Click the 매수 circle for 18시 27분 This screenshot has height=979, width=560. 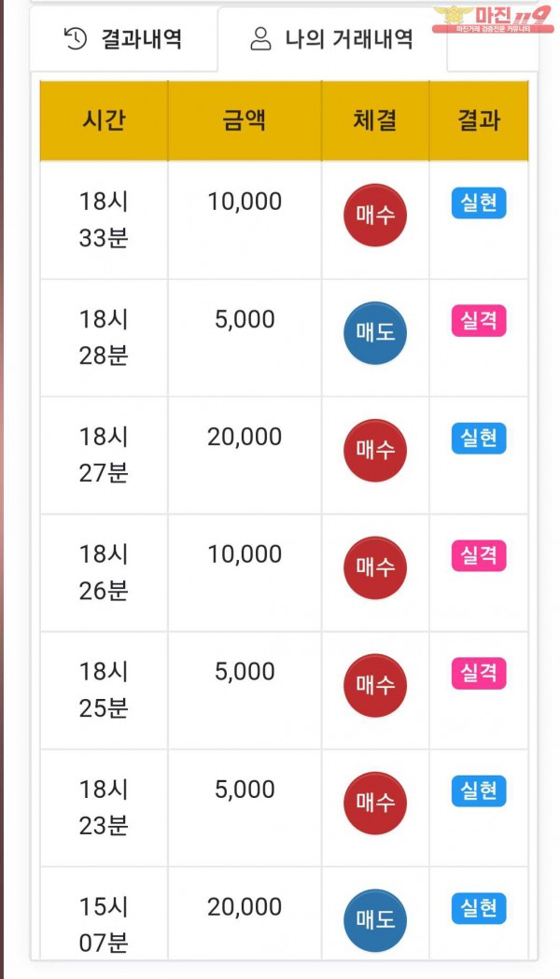point(375,450)
